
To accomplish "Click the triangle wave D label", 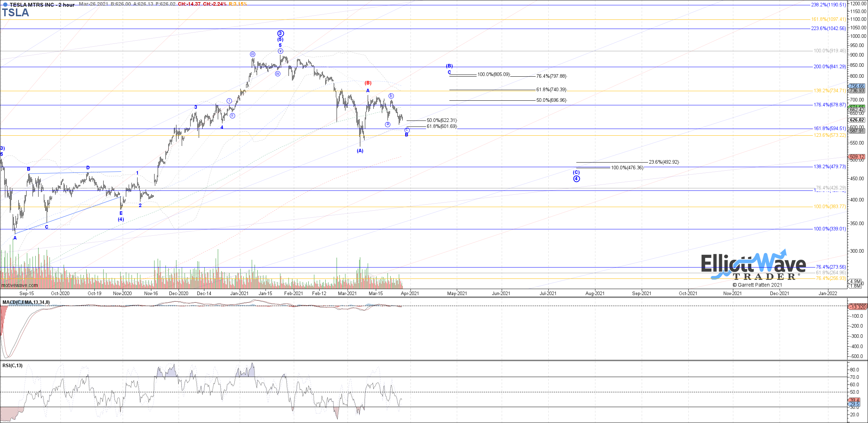I will click(88, 168).
